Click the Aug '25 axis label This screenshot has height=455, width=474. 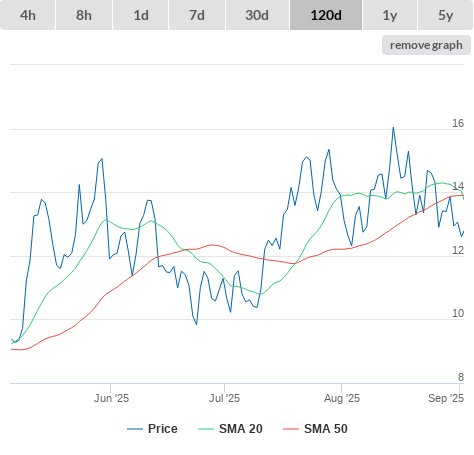(342, 398)
